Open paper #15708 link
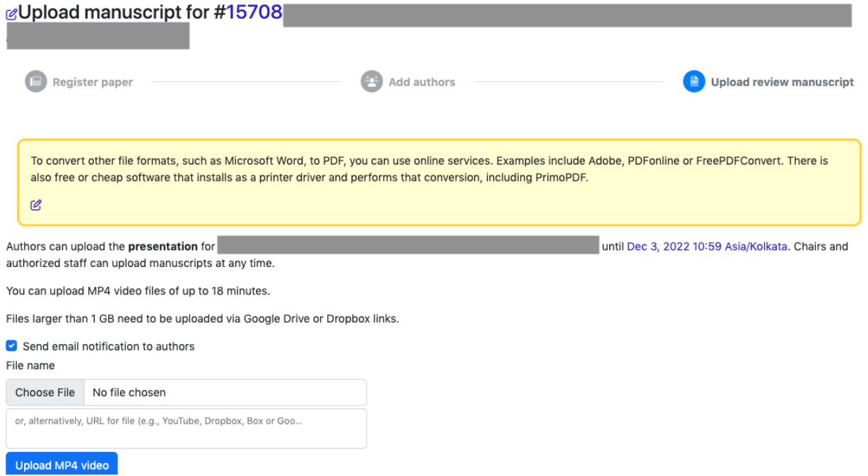The image size is (868, 476). 254,13
